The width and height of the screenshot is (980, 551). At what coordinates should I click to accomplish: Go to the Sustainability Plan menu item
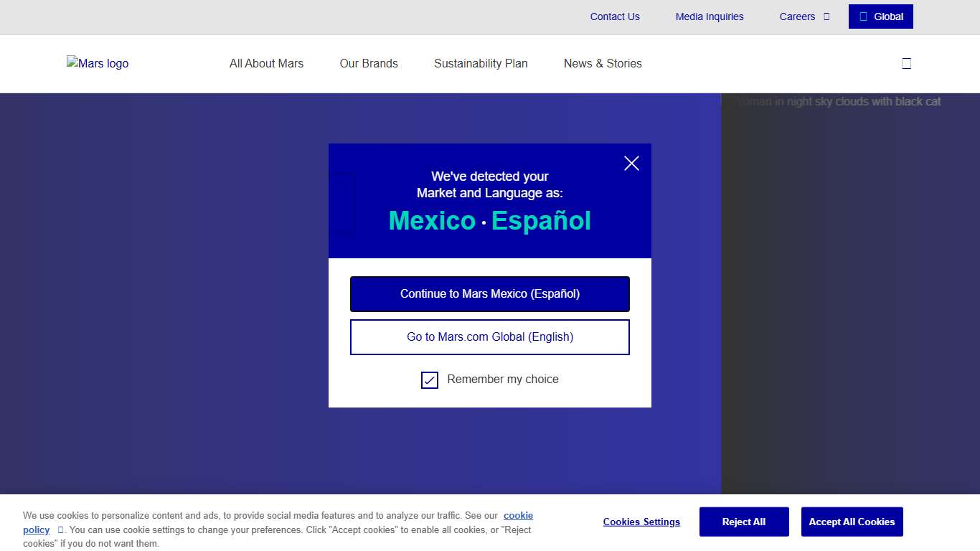click(481, 63)
